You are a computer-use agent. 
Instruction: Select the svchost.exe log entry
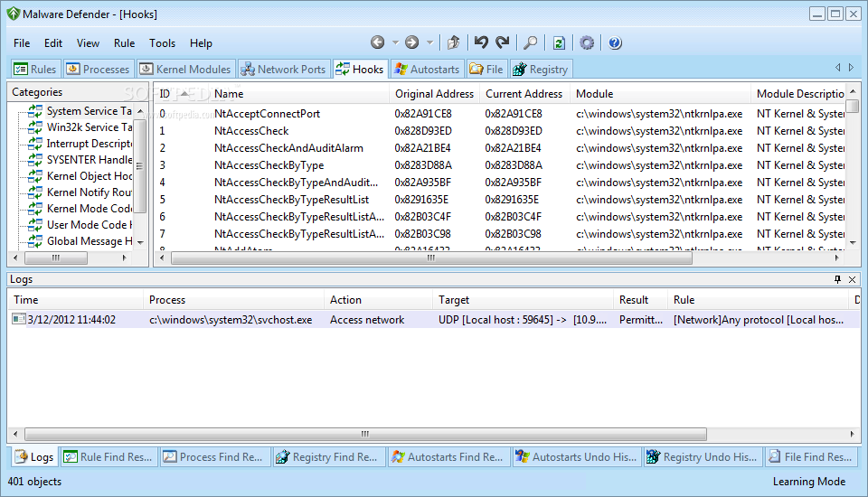point(434,319)
